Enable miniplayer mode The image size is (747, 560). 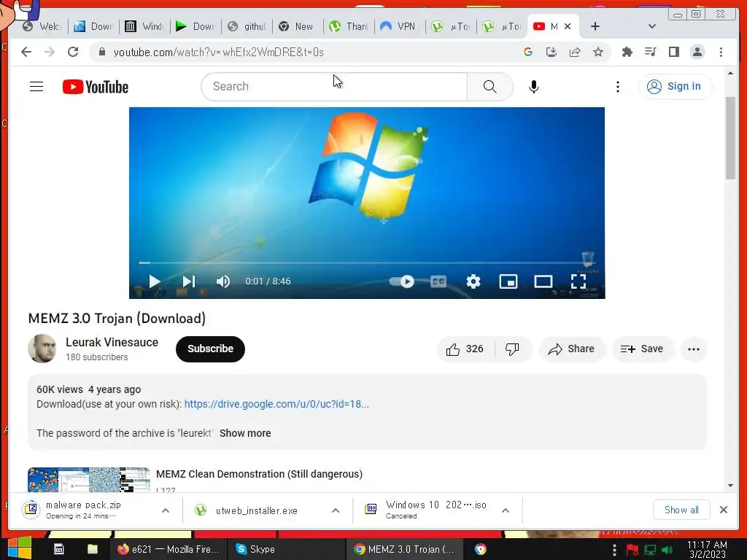pos(508,281)
